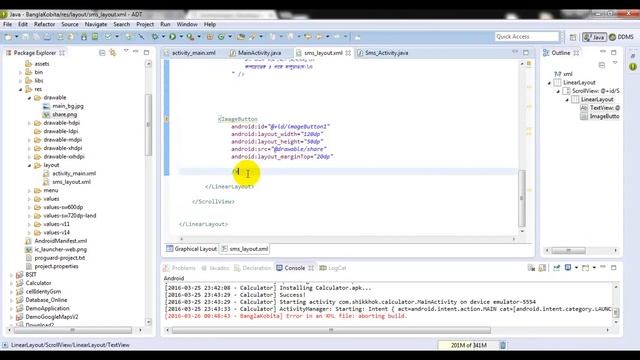The image size is (640, 360).
Task: Toggle the Pin Console icon
Action: coord(556,268)
